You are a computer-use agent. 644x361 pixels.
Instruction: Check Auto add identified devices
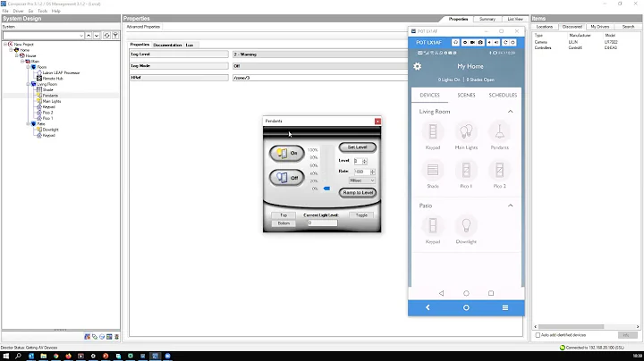(x=538, y=335)
